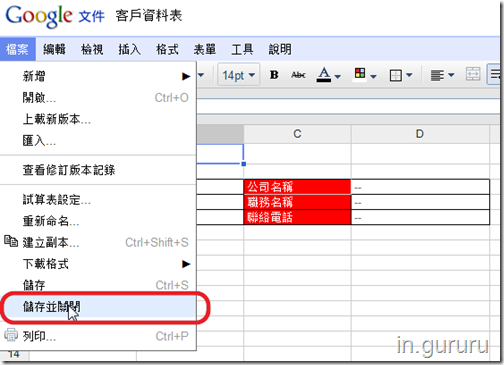This screenshot has height=365, width=504.
Task: Click the printer icon beside 列印
Action: point(11,335)
